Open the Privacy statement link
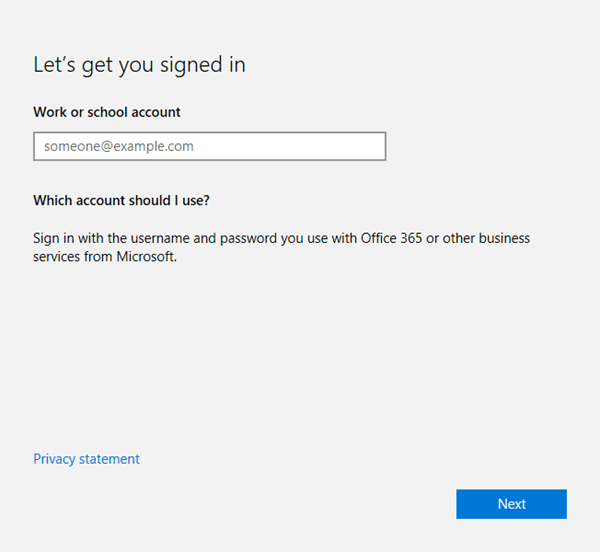This screenshot has height=552, width=600. coord(86,459)
